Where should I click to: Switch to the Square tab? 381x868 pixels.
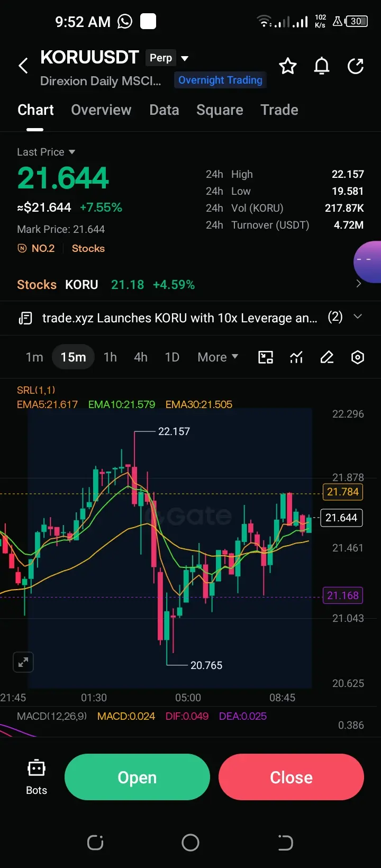coord(220,110)
